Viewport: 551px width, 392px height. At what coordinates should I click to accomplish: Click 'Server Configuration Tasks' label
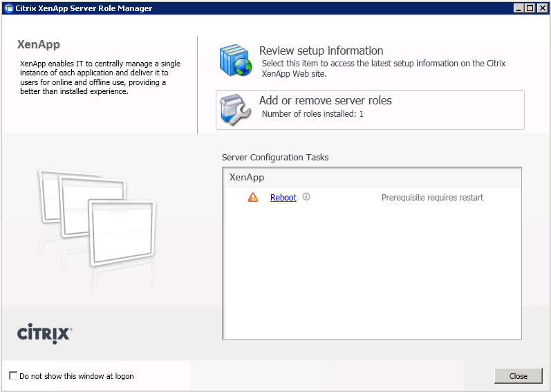(x=275, y=158)
